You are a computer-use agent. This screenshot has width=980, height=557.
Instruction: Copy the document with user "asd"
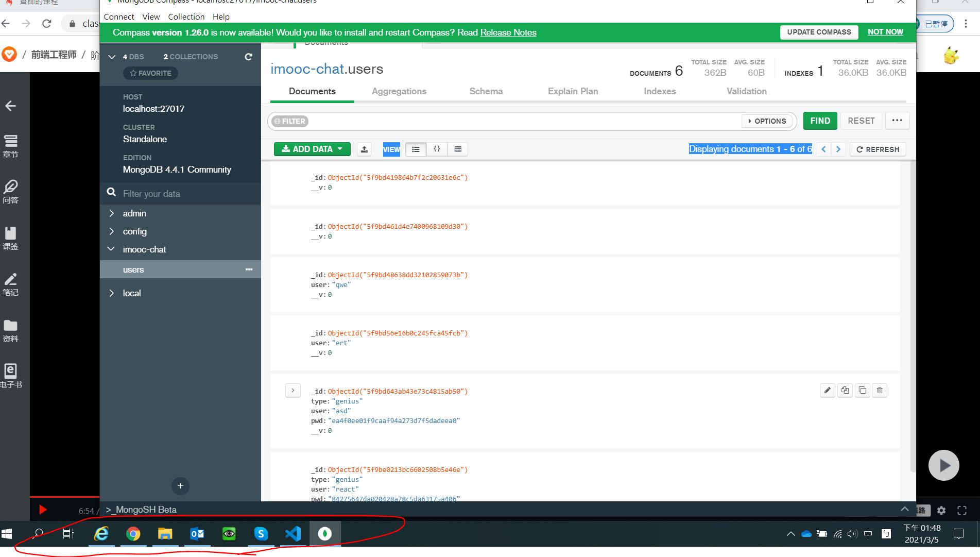click(845, 391)
